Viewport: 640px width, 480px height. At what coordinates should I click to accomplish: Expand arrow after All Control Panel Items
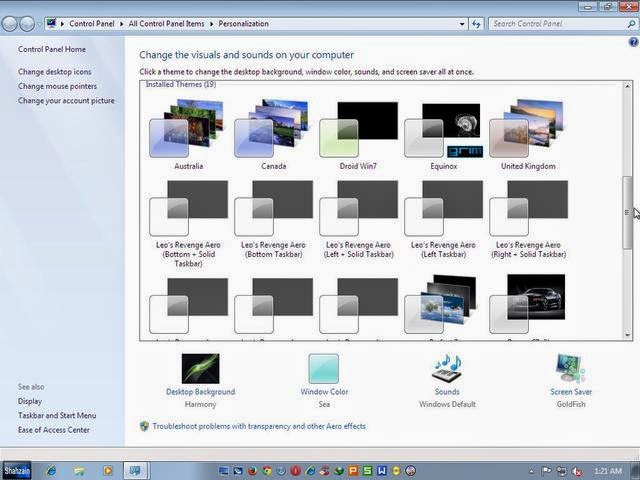click(x=211, y=24)
